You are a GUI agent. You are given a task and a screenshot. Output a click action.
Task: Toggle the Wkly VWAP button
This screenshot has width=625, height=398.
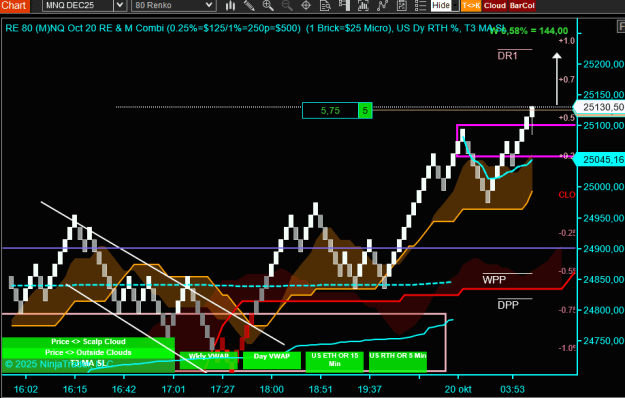209,360
